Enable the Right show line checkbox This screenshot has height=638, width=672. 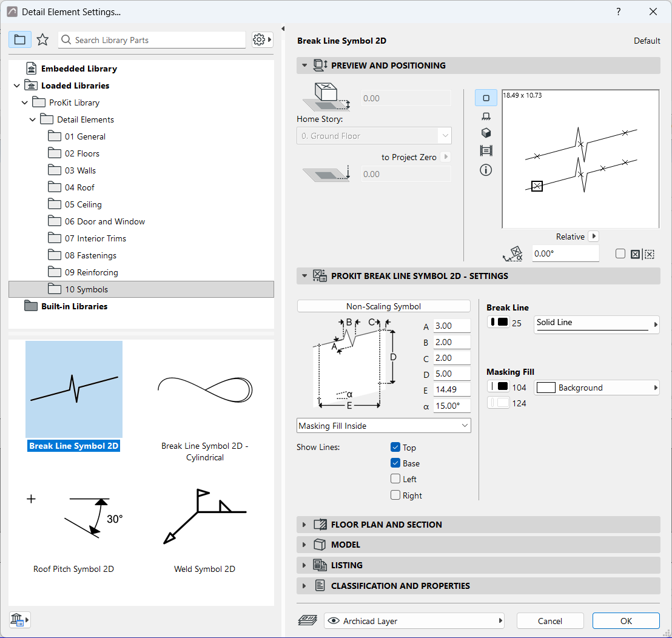pos(395,495)
